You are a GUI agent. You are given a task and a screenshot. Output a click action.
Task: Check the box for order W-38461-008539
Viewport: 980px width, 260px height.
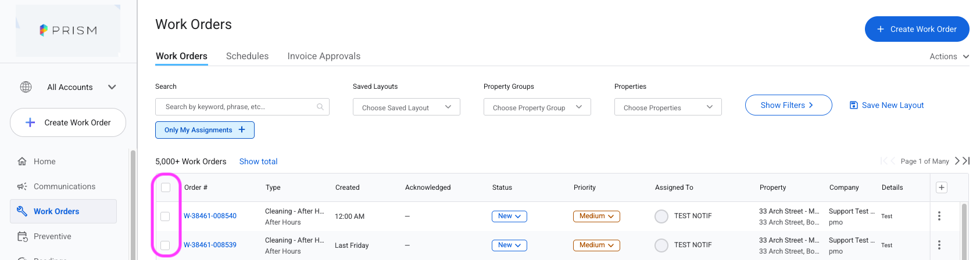tap(165, 245)
